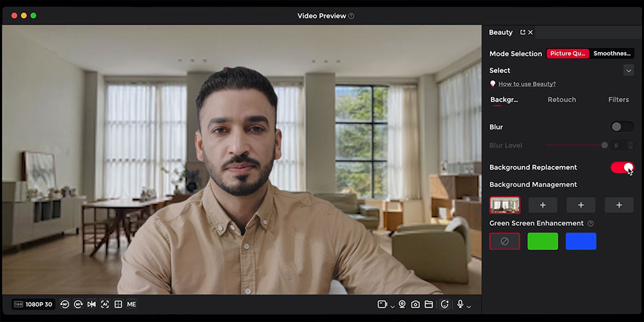Rotate the video 90° clockwise
Image resolution: width=644 pixels, height=322 pixels.
[78, 305]
